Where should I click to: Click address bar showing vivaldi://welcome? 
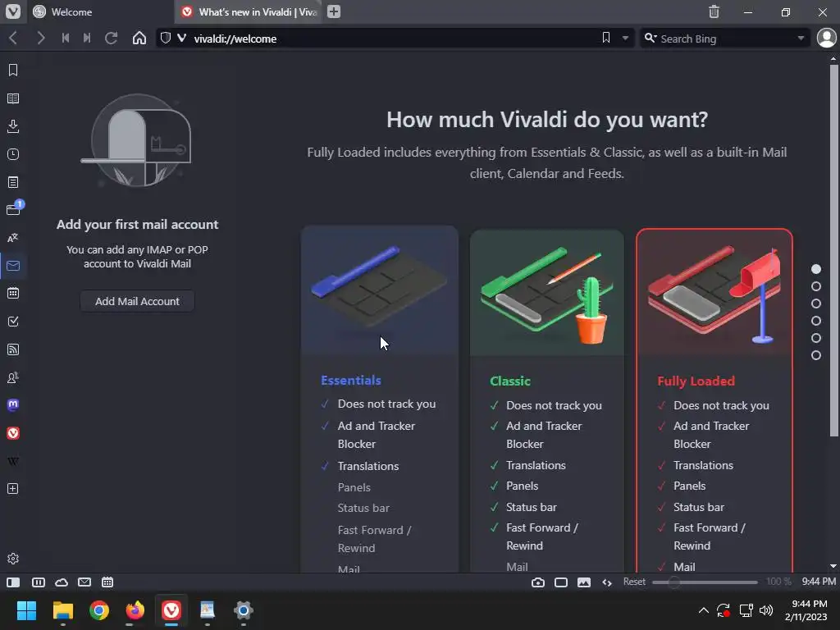pyautogui.click(x=395, y=39)
